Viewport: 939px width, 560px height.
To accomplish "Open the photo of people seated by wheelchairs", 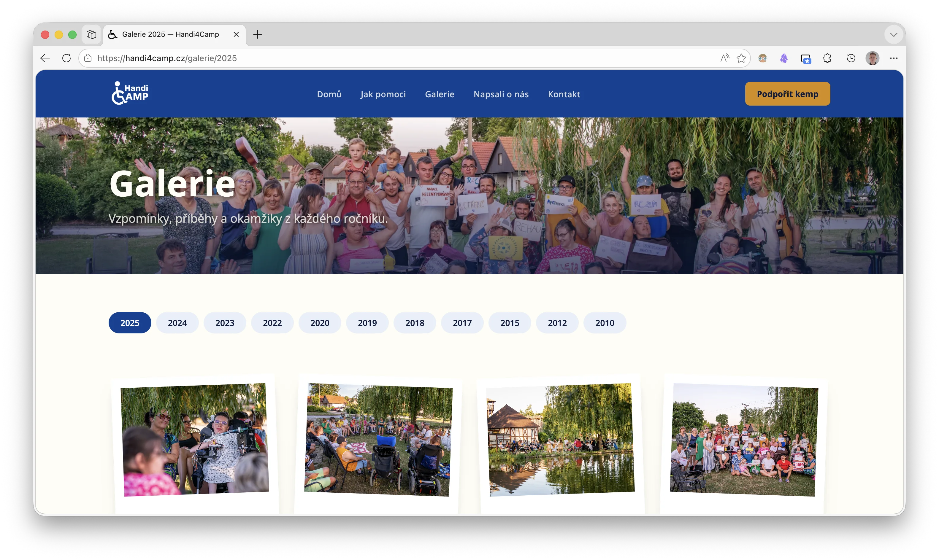I will 378,440.
